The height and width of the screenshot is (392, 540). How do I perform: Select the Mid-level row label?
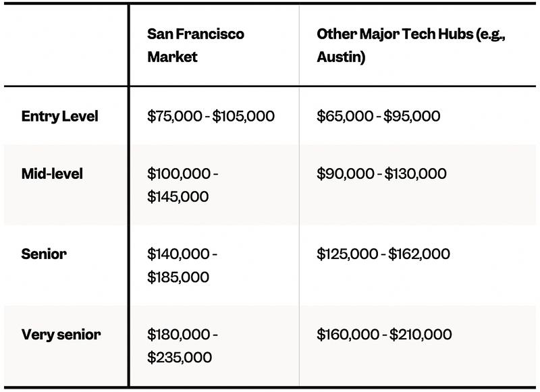point(53,173)
